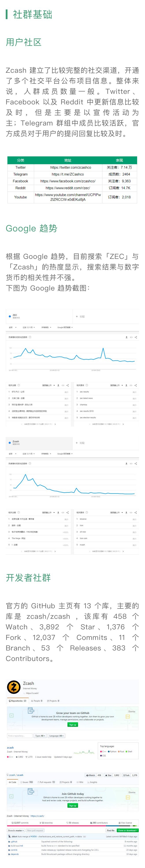The height and width of the screenshot is (868, 145).
Task: Click the Find a repository search field
Action: [20, 735]
